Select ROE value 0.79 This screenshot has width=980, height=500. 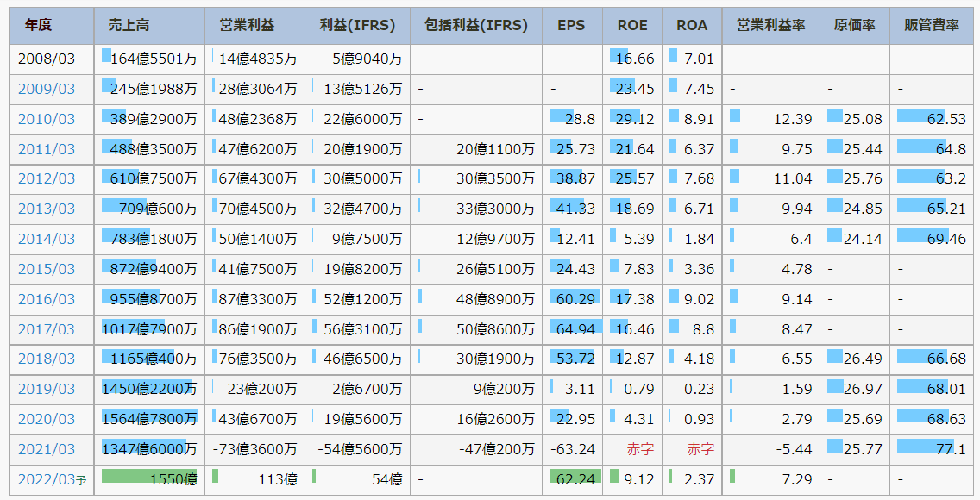[x=639, y=390]
